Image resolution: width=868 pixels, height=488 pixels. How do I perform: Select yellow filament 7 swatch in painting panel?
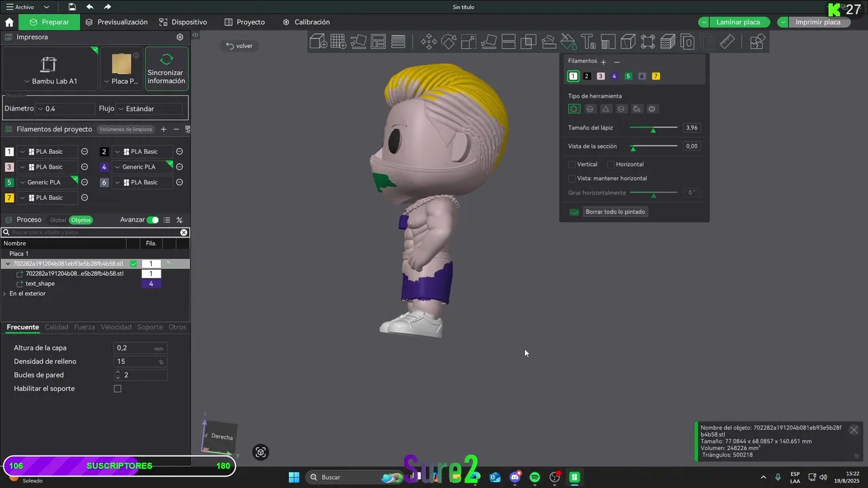point(656,77)
